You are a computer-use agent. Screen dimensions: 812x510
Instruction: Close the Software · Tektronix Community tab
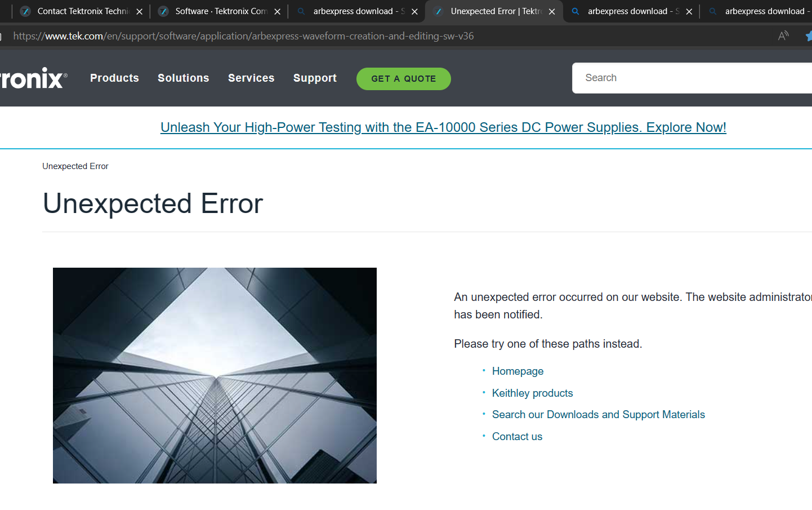[277, 12]
